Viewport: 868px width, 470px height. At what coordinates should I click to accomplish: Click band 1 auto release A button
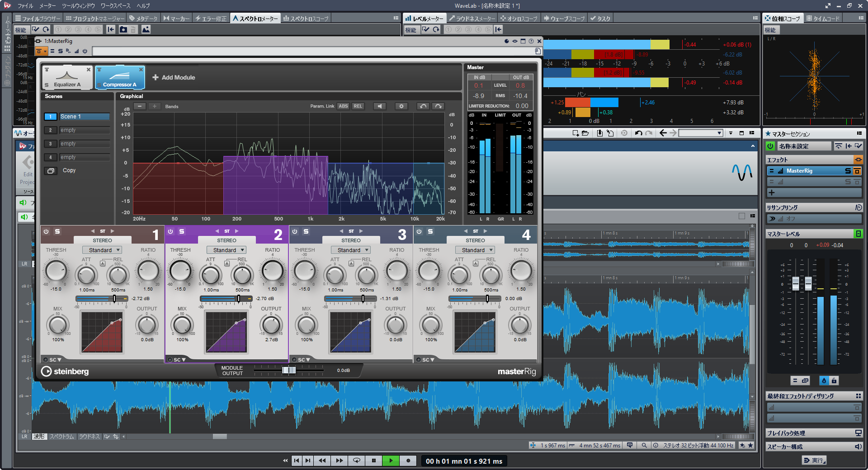pyautogui.click(x=103, y=263)
